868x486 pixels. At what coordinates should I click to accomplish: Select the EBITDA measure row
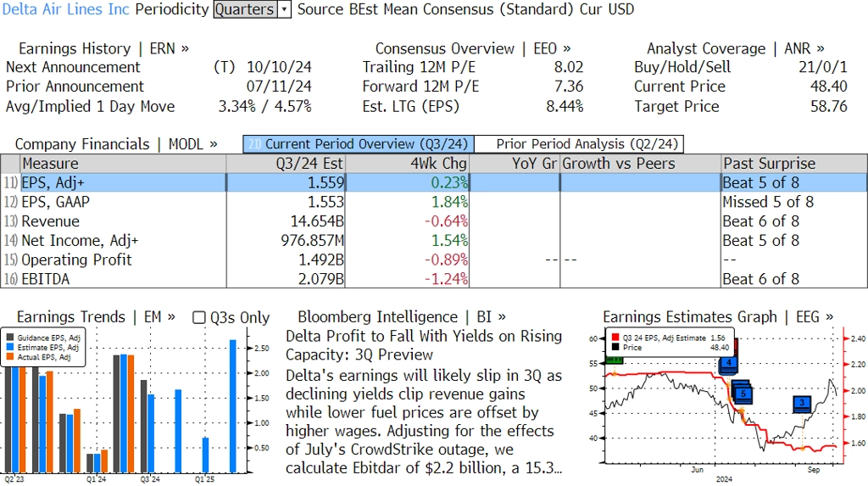434,279
